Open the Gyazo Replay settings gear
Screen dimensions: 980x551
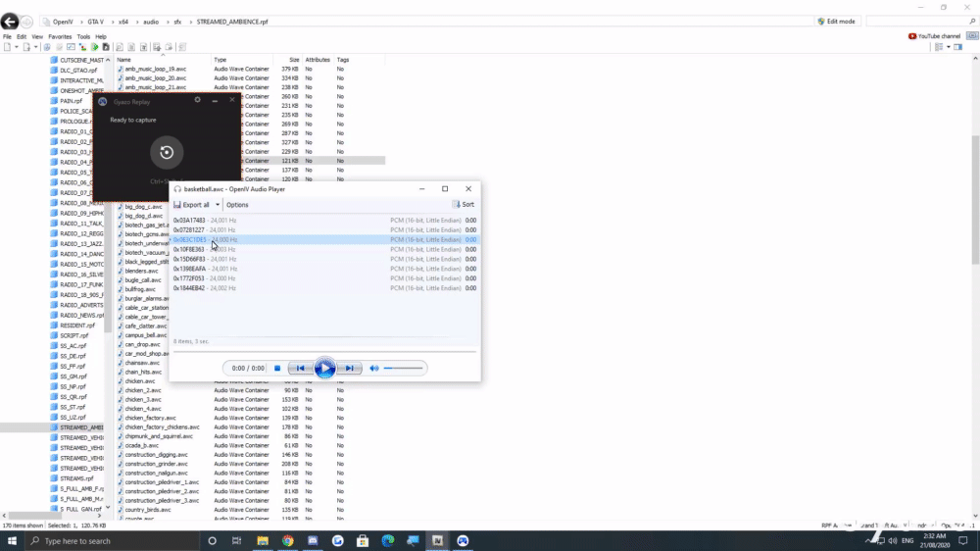click(x=198, y=100)
